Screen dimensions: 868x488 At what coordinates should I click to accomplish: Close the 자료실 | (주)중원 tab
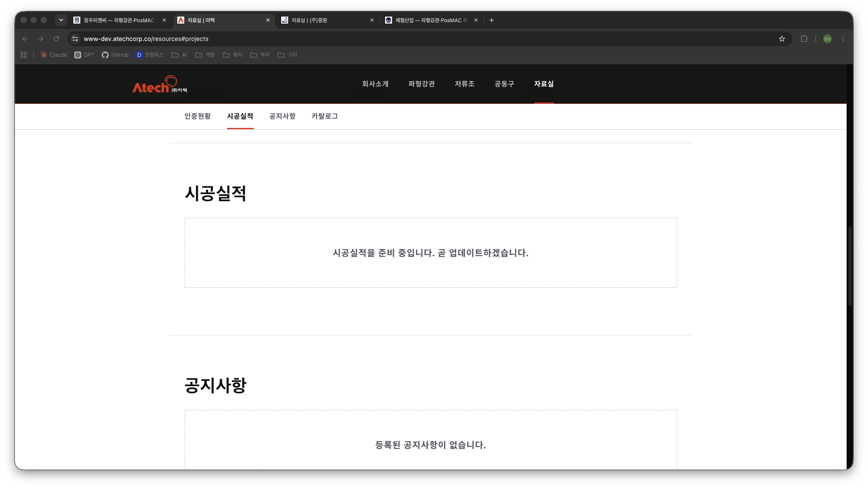372,20
